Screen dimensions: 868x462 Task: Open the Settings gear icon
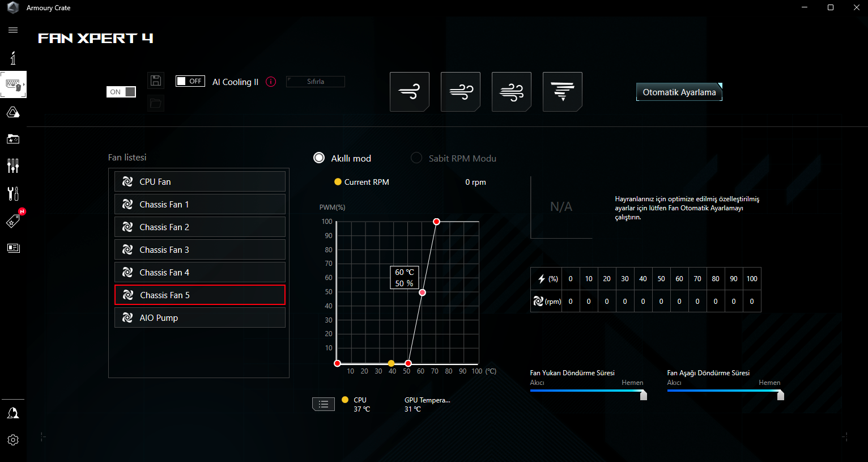[x=13, y=440]
